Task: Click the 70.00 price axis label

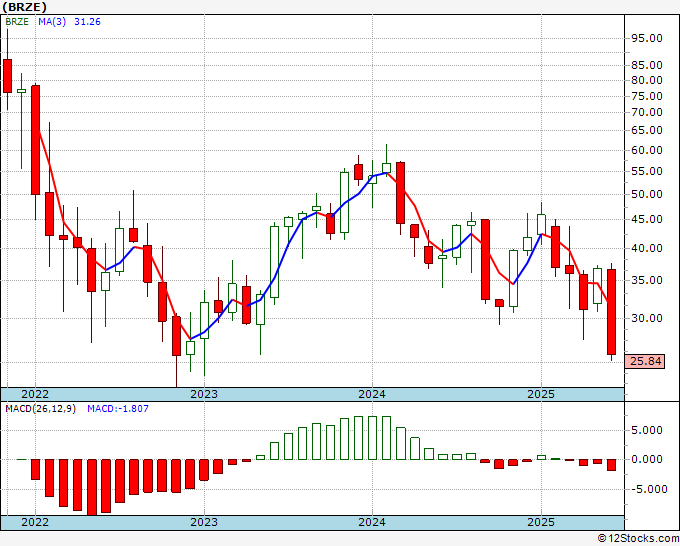Action: tap(647, 112)
